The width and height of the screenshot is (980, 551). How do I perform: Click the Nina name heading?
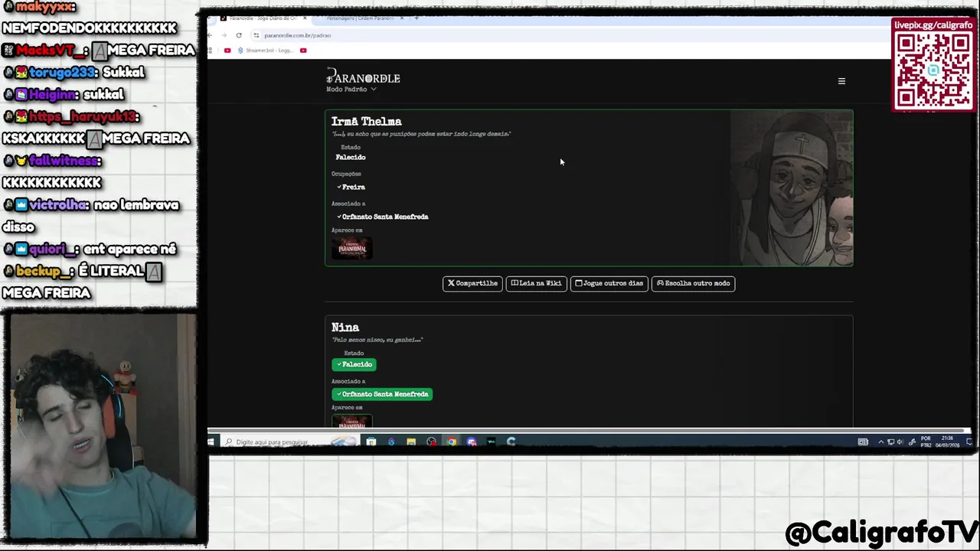point(345,327)
